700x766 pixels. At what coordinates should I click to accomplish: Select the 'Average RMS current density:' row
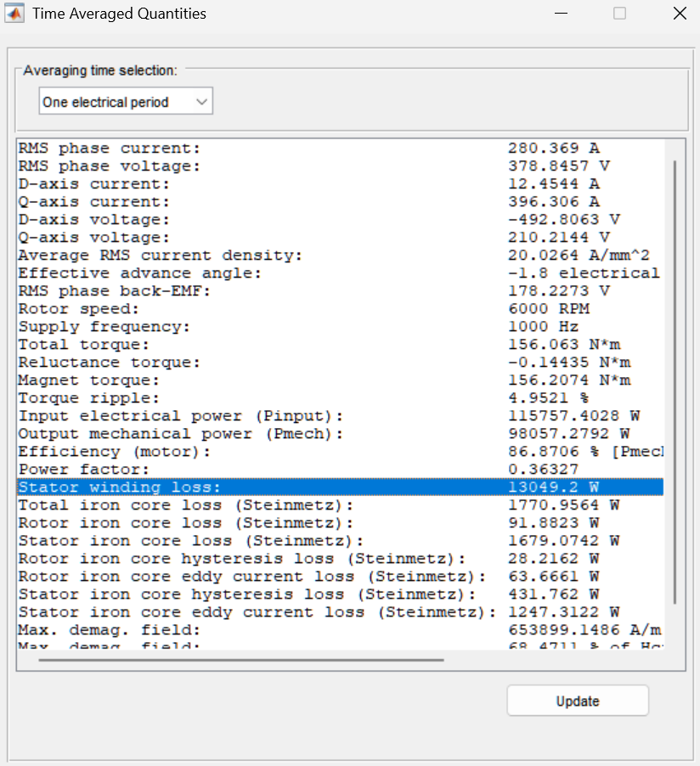[340, 255]
